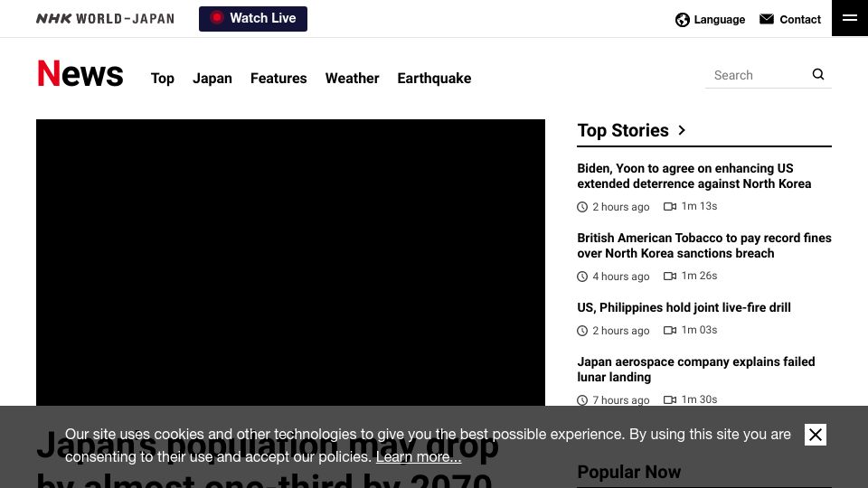The height and width of the screenshot is (488, 868).
Task: Open the Language selector
Action: [x=711, y=20]
